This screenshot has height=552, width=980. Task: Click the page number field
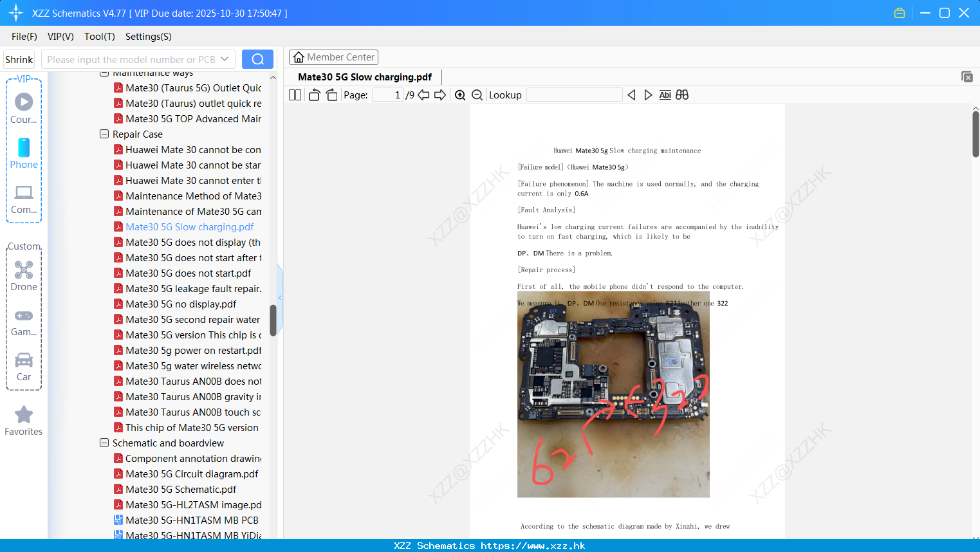(x=388, y=95)
